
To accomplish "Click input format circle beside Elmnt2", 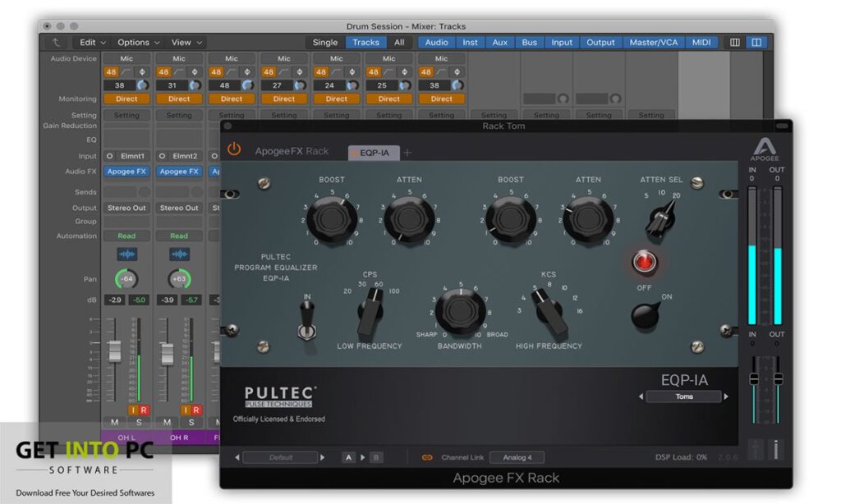I will click(x=162, y=156).
